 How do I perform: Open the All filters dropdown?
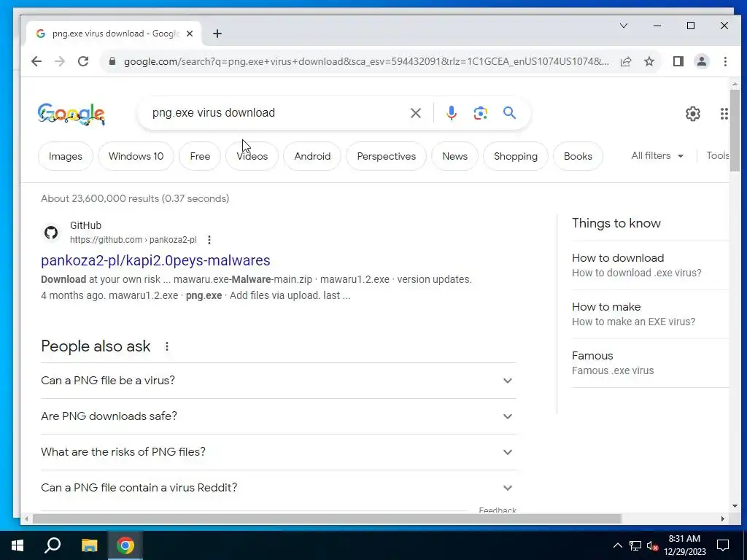(x=657, y=156)
